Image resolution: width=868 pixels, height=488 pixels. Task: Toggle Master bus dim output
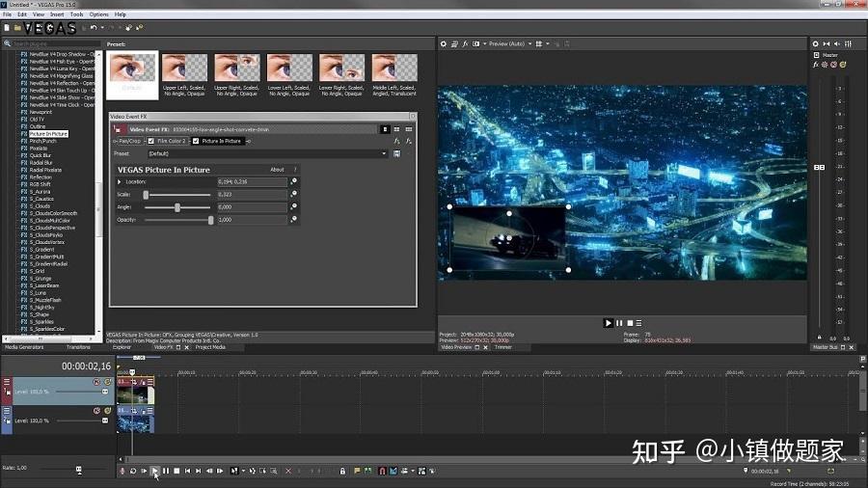pos(837,43)
